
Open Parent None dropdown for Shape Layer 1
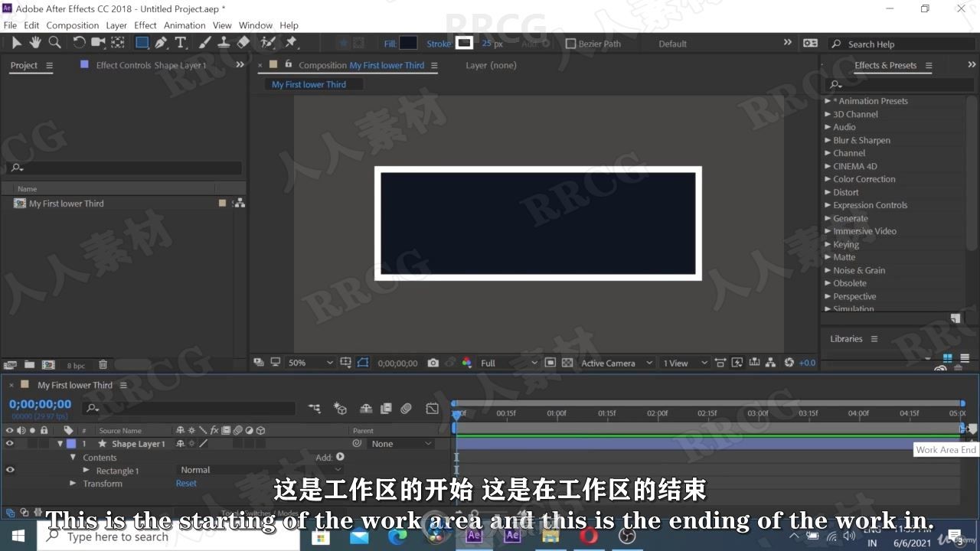401,444
